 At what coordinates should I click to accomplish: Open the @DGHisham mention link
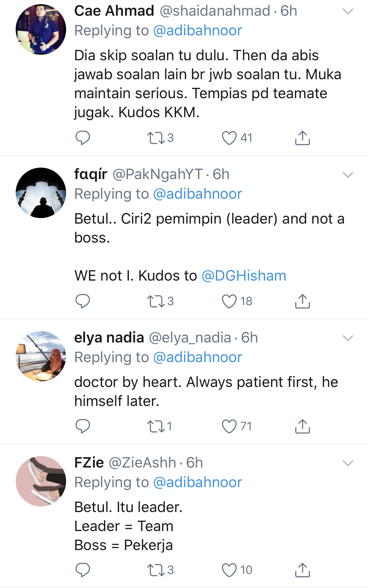coord(244,276)
